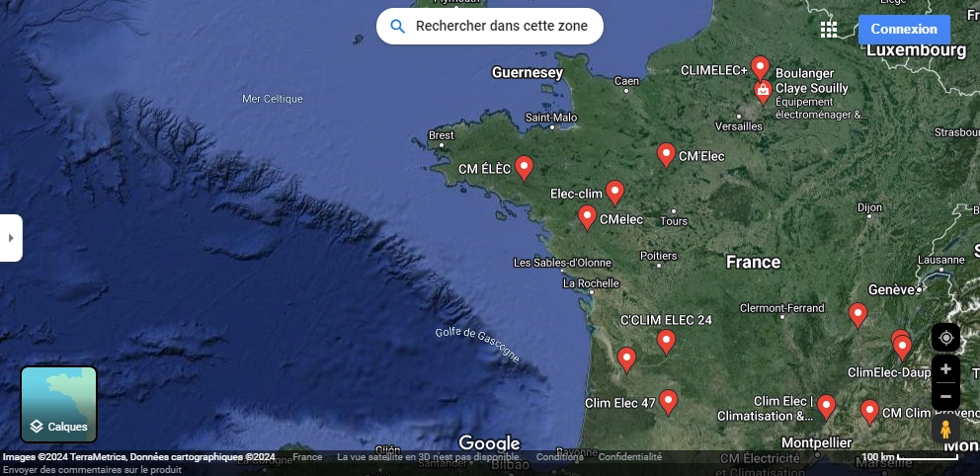Click the Boulanger Claye Souilly label
This screenshot has height=476, width=980.
pyautogui.click(x=812, y=81)
